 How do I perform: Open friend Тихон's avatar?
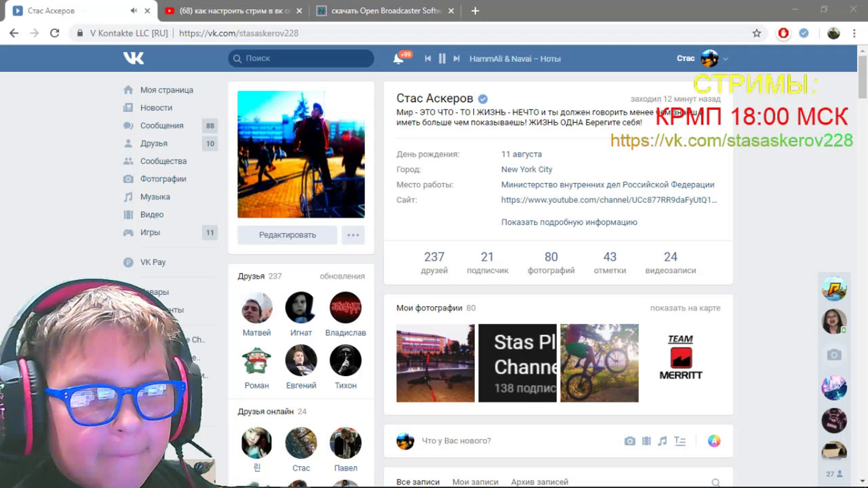tap(345, 360)
